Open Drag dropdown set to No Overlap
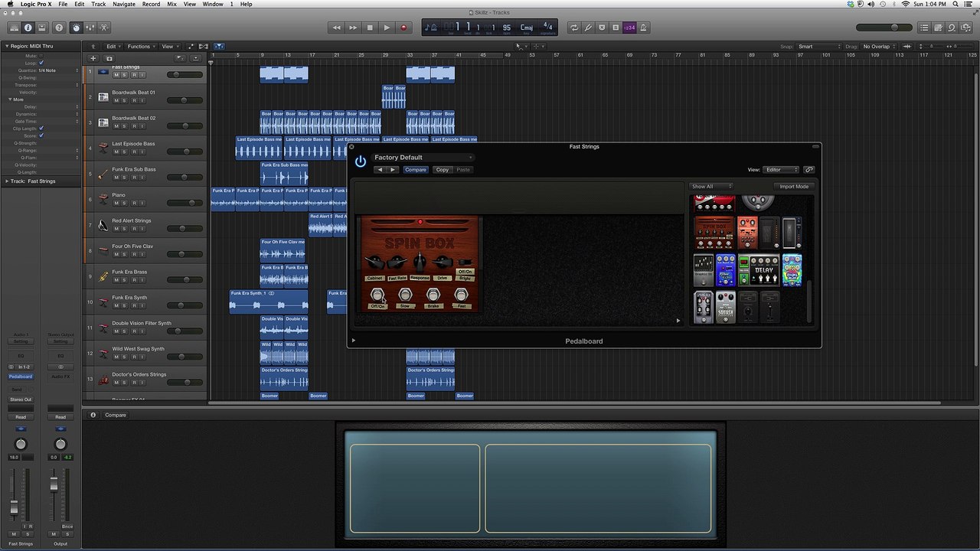Image resolution: width=980 pixels, height=551 pixels. coord(880,47)
